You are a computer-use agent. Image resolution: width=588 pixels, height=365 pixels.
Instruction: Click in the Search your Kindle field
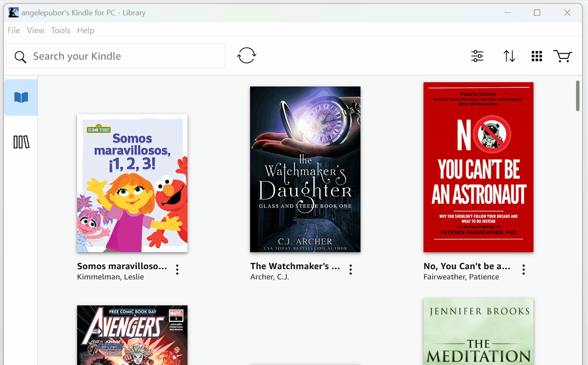124,56
